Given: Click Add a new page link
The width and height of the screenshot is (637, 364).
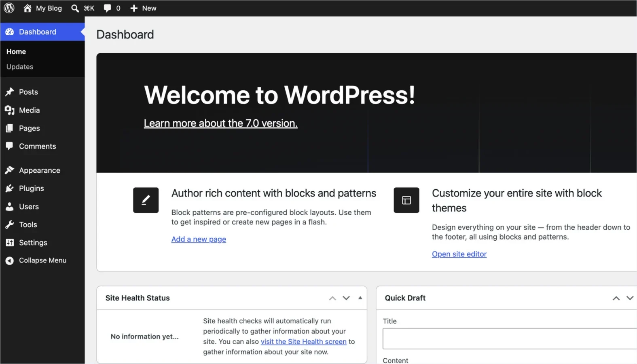Looking at the screenshot, I should pos(199,239).
